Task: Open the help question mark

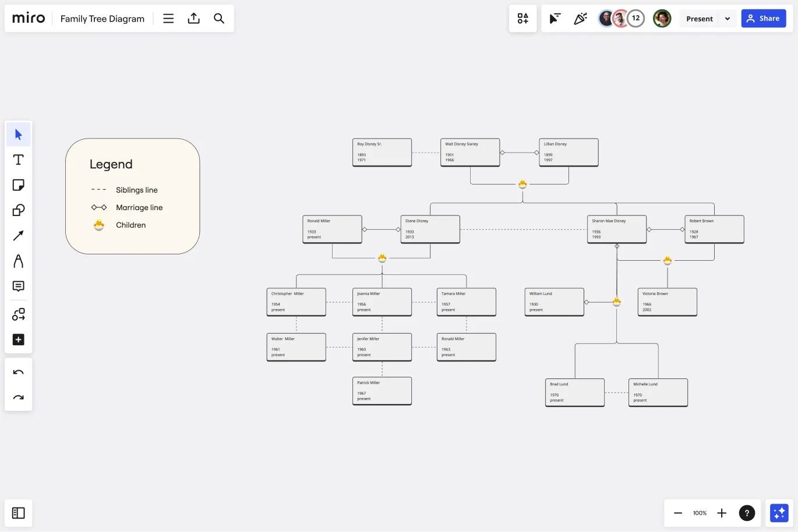Action: coord(747,513)
